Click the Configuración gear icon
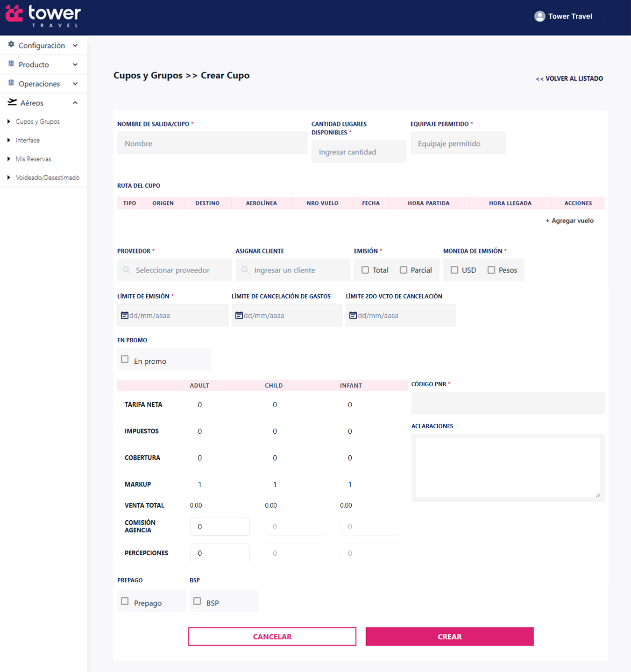The width and height of the screenshot is (631, 672). tap(11, 44)
